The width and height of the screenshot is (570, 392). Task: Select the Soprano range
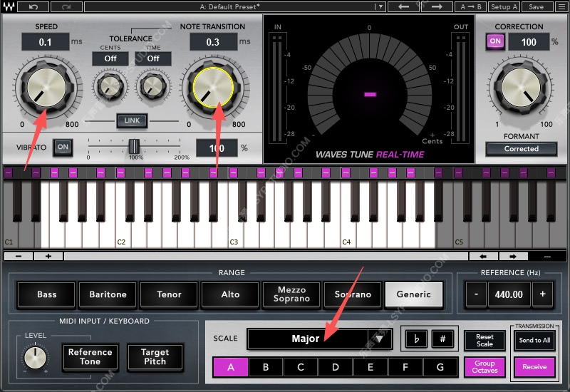(x=353, y=294)
